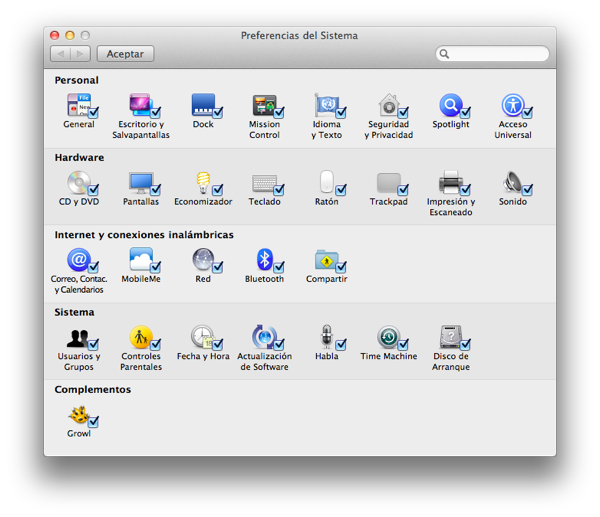Click the back navigation arrow
Screen dimensions: 600x517
pos(60,54)
